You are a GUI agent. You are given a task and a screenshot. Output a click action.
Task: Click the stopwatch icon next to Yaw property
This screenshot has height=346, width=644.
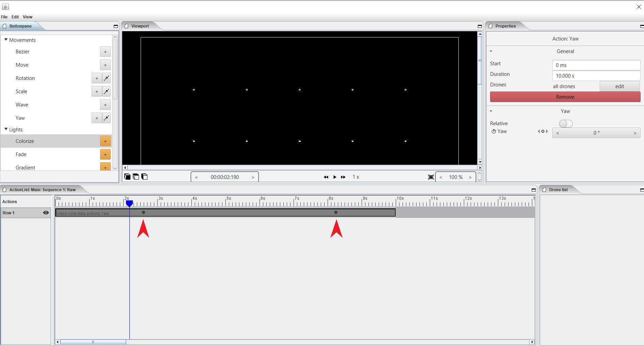click(493, 131)
